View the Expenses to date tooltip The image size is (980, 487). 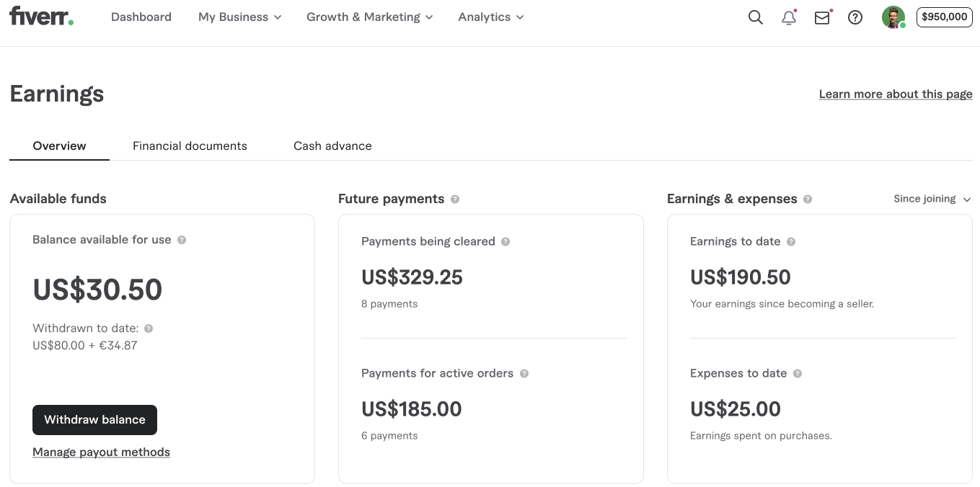point(798,373)
